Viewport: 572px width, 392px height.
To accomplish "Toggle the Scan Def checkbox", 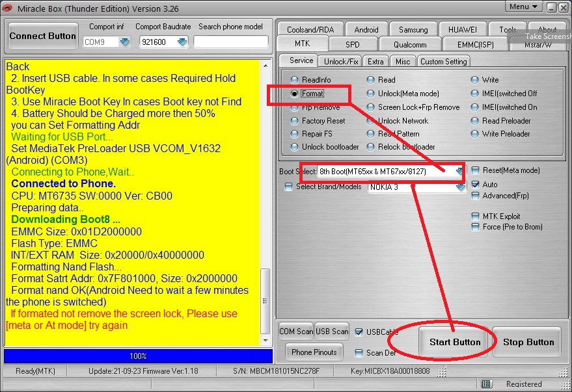I will click(x=359, y=352).
